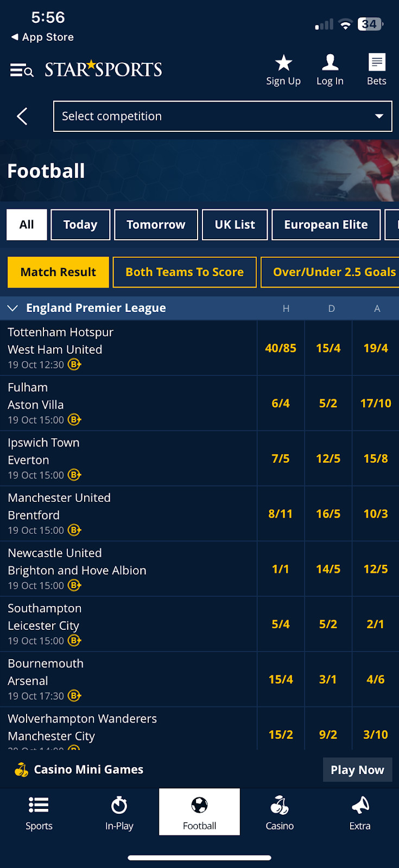The image size is (399, 868).
Task: Open the menu search icon
Action: coord(22,70)
